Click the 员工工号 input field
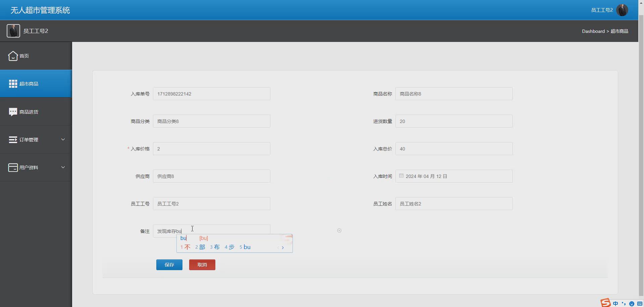This screenshot has height=307, width=644. coord(212,204)
